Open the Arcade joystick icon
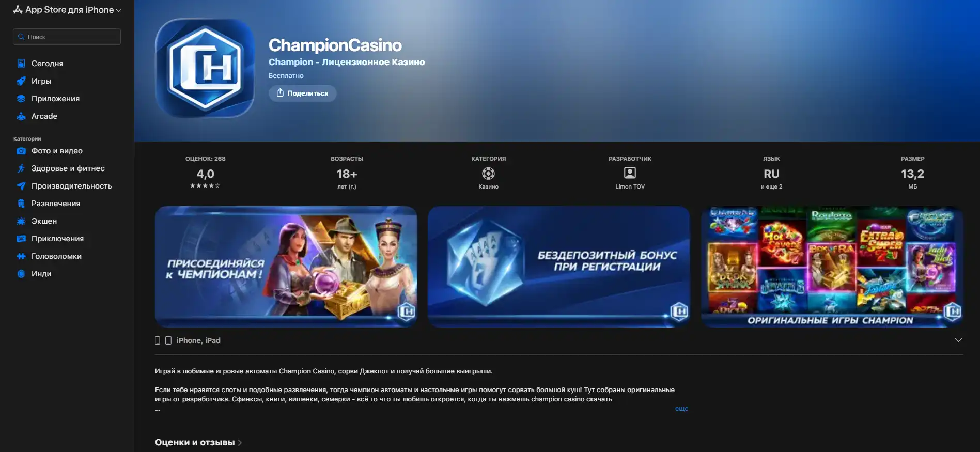 21,116
